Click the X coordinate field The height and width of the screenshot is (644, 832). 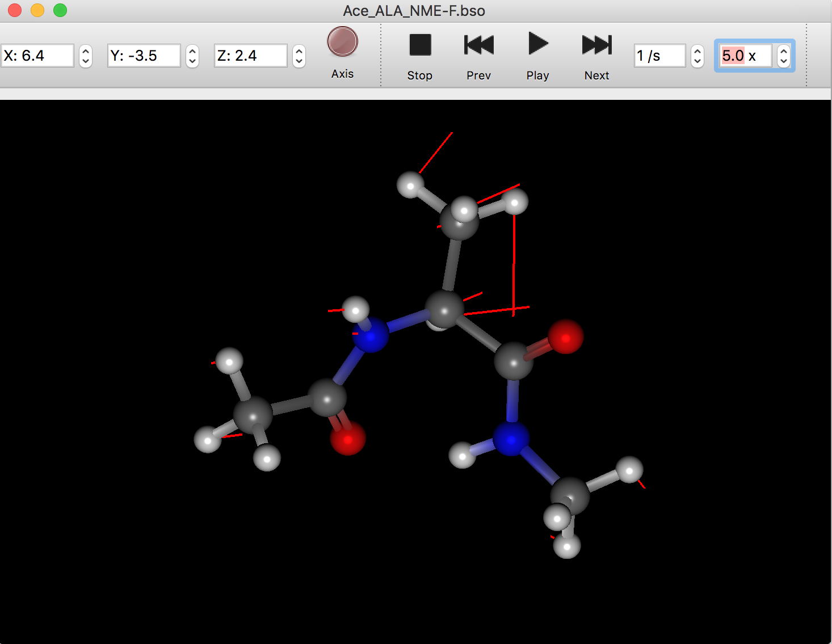point(37,56)
